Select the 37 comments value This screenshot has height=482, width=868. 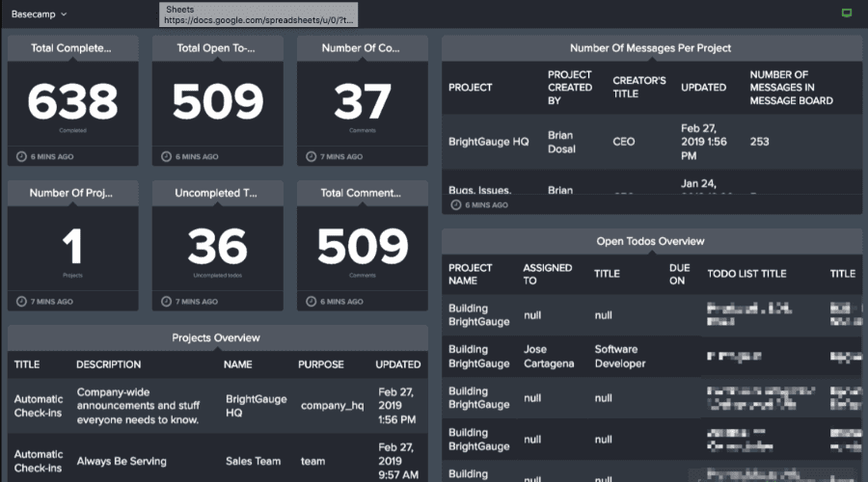[363, 101]
